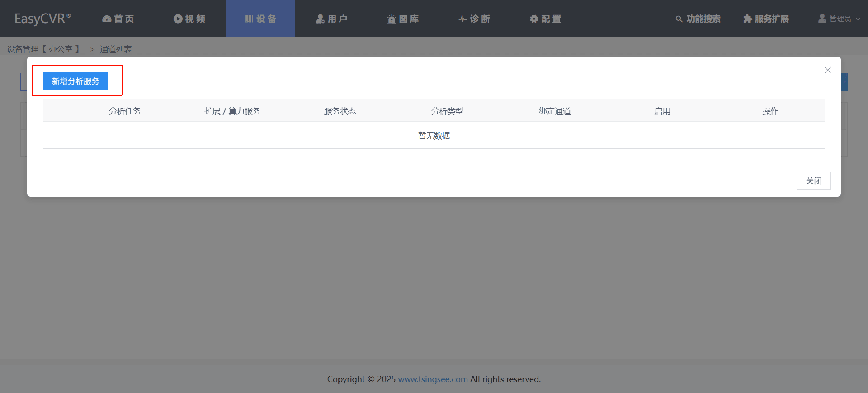Click the 新增分析服务 button
Screen dimensions: 868x393
(x=75, y=81)
